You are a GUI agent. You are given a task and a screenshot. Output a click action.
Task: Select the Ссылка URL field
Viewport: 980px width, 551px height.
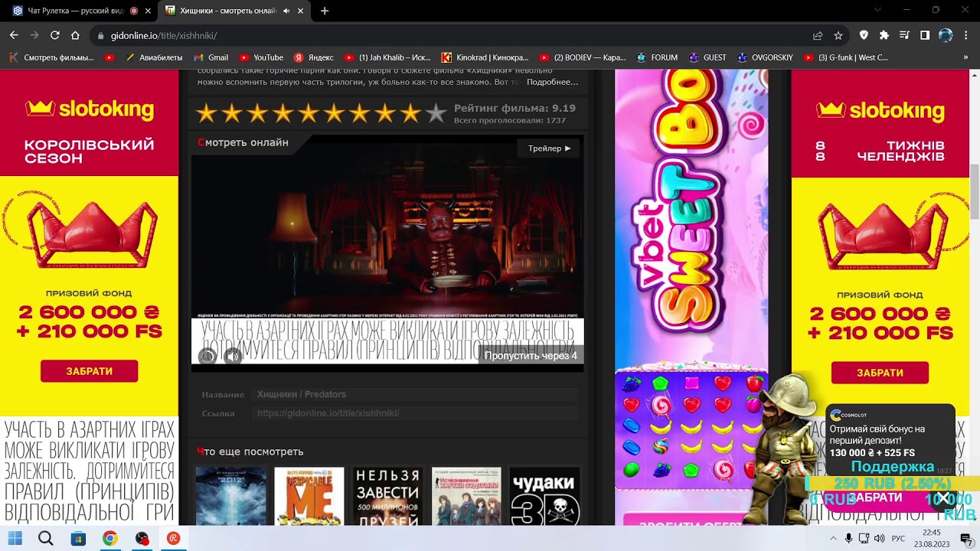(414, 413)
